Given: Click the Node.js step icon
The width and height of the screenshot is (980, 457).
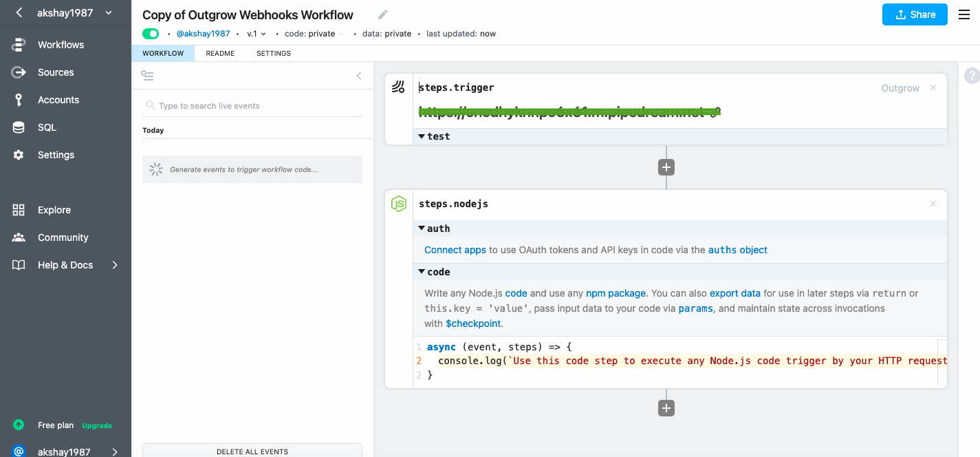Looking at the screenshot, I should coord(398,204).
